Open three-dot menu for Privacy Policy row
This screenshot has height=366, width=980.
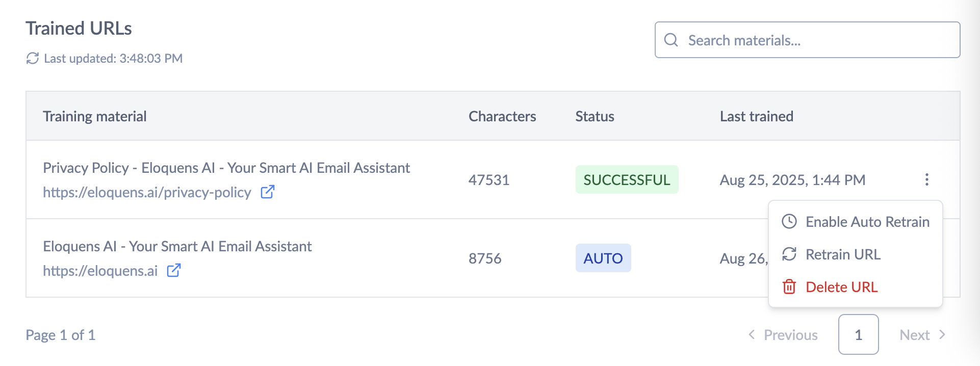pyautogui.click(x=926, y=179)
